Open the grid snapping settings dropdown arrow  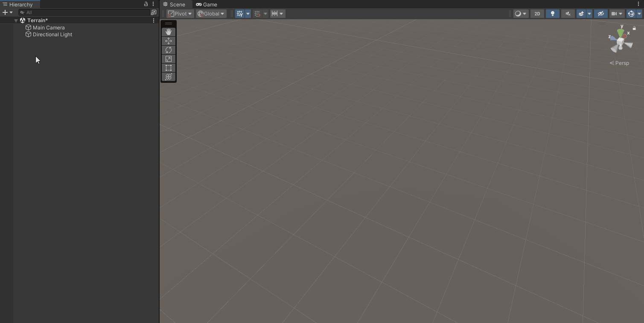[x=265, y=14]
